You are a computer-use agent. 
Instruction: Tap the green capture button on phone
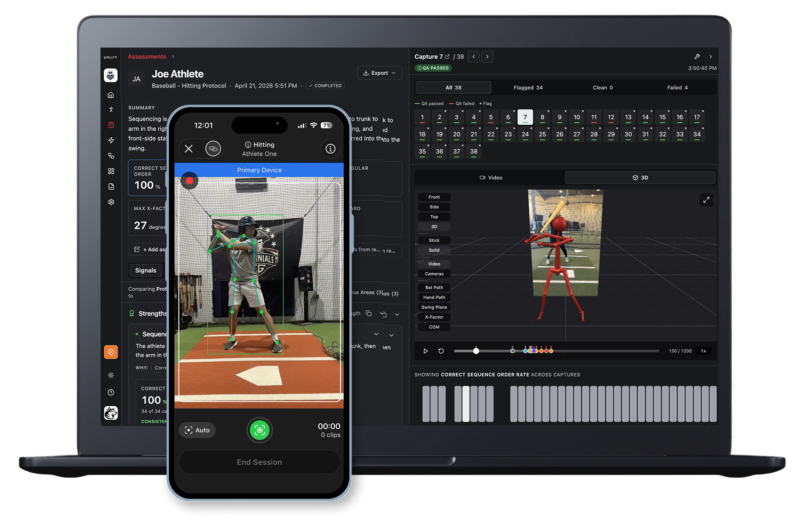pos(260,430)
